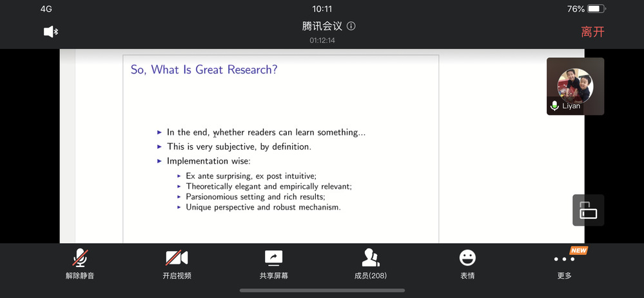This screenshot has height=298, width=644.
Task: Show meeting details via the info icon
Action: 351,26
